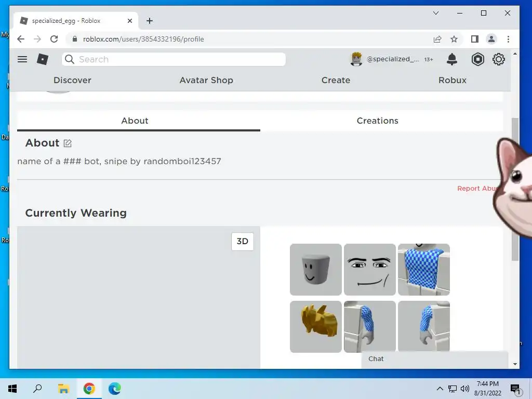The width and height of the screenshot is (532, 399).
Task: Click the network tray icon
Action: (x=453, y=389)
